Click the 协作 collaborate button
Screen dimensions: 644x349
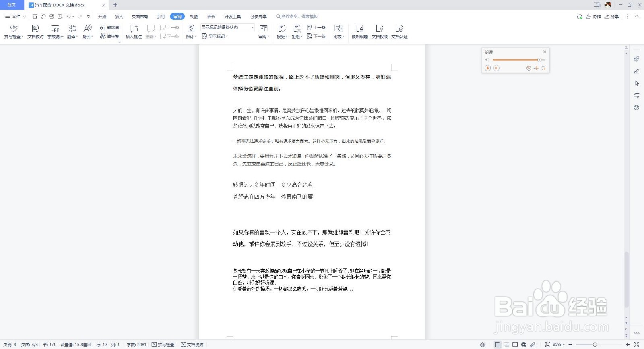[594, 17]
